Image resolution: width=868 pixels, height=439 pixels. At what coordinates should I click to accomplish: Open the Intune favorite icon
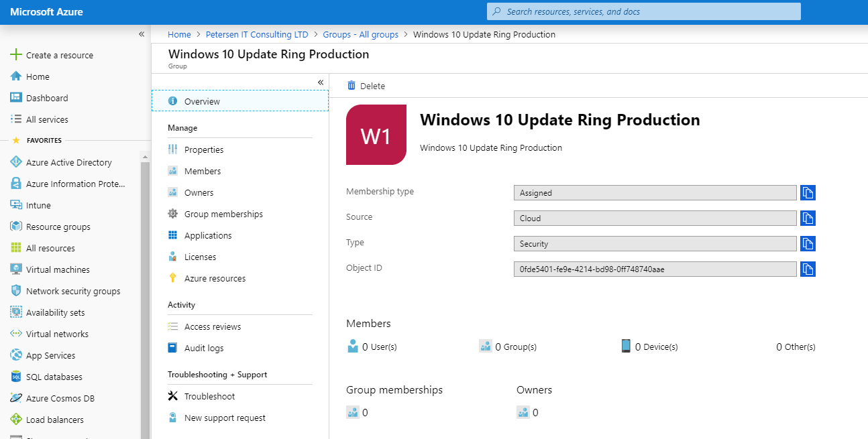(x=16, y=205)
